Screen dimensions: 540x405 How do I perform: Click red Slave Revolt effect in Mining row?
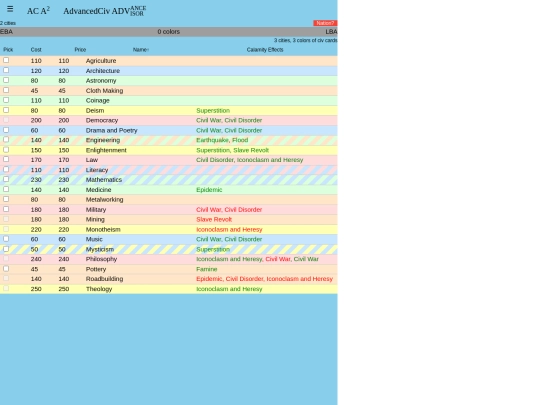click(x=214, y=219)
